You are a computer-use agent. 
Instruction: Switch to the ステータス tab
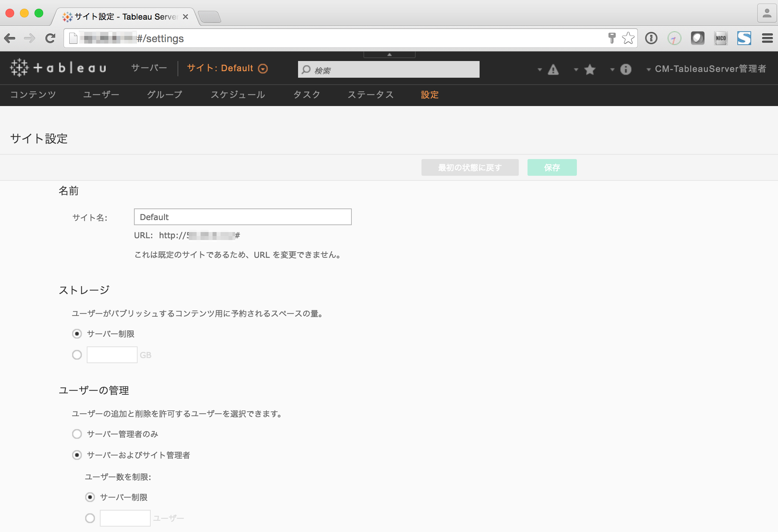(370, 95)
